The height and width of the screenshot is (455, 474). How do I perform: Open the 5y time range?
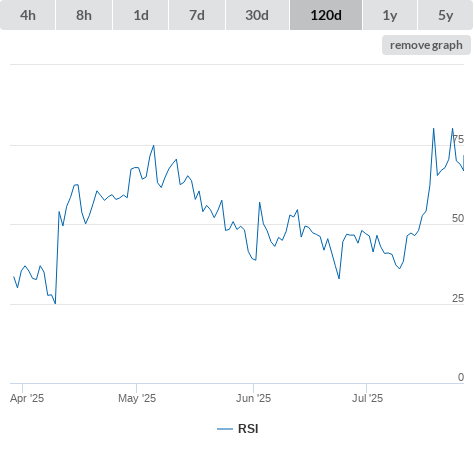tap(446, 15)
